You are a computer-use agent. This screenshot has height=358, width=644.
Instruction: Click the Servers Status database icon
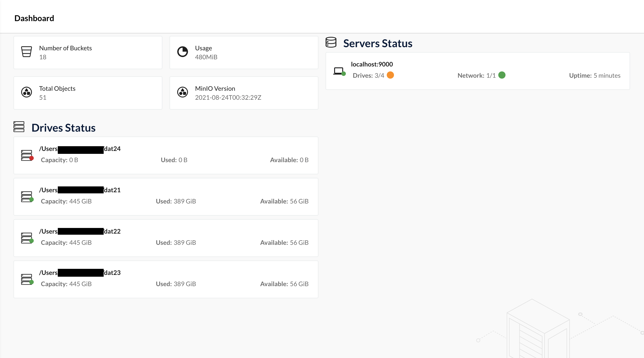(331, 42)
